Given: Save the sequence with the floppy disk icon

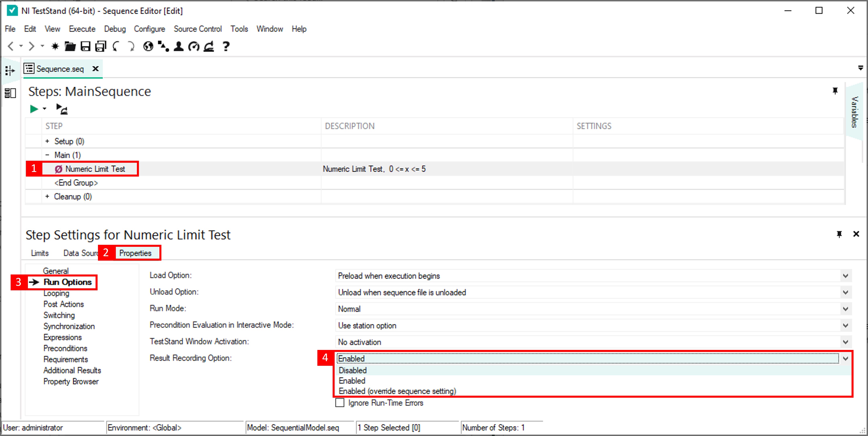Looking at the screenshot, I should 86,46.
